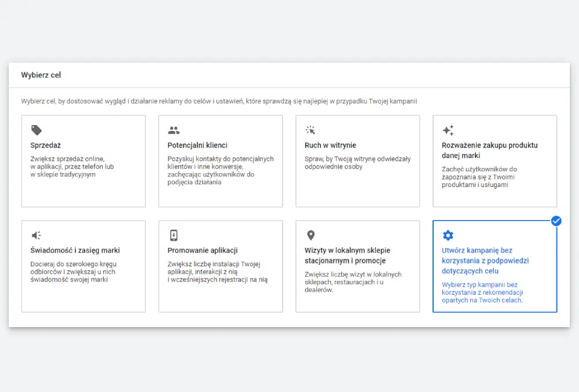Toggle the blue checkmark on the selected card

[556, 221]
